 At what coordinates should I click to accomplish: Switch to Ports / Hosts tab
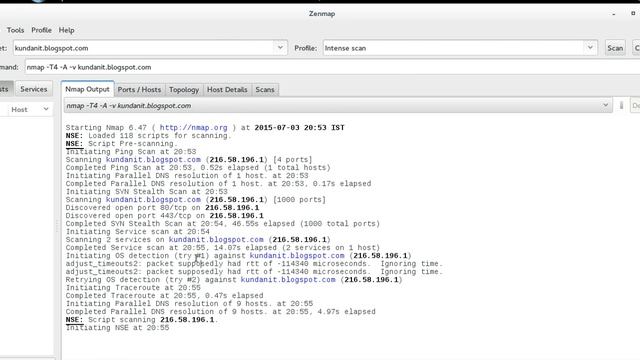[139, 89]
